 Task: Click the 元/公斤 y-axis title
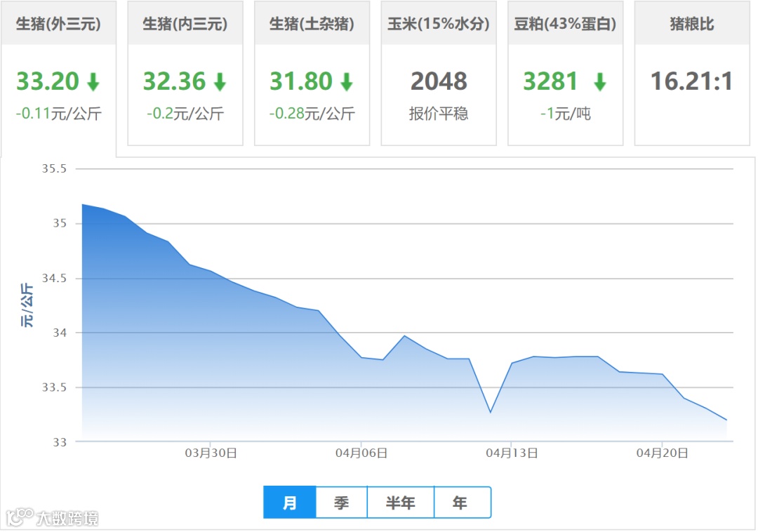(27, 305)
